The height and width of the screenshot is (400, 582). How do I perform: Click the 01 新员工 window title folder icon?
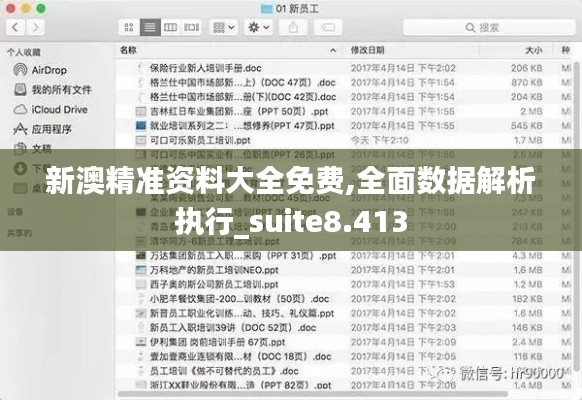click(x=267, y=9)
